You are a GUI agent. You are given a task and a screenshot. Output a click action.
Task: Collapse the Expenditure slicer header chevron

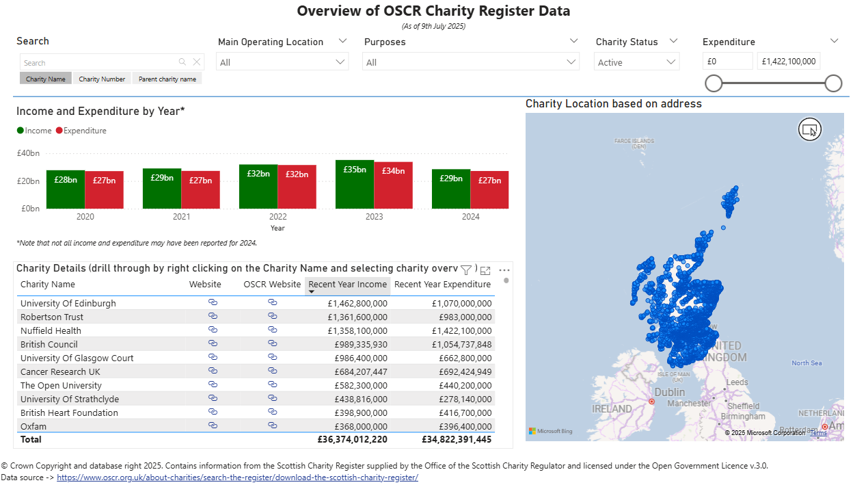(x=834, y=41)
